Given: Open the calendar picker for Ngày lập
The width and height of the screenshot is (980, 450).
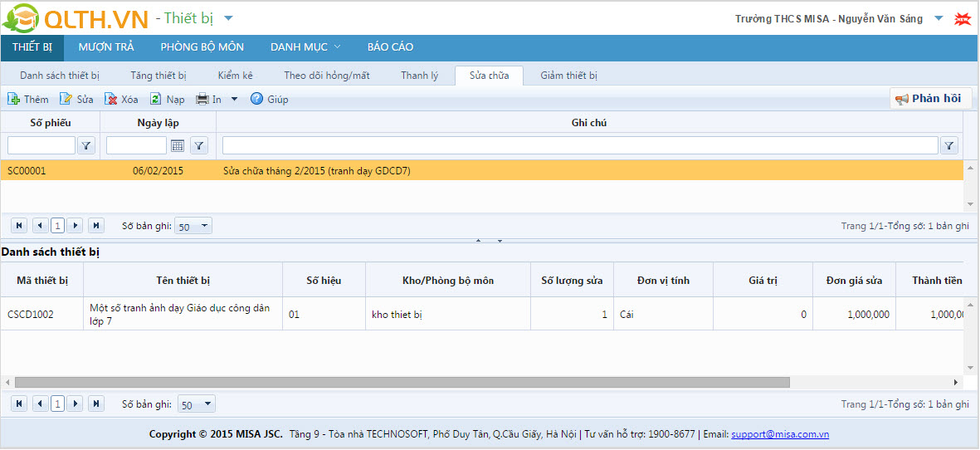Looking at the screenshot, I should [178, 146].
